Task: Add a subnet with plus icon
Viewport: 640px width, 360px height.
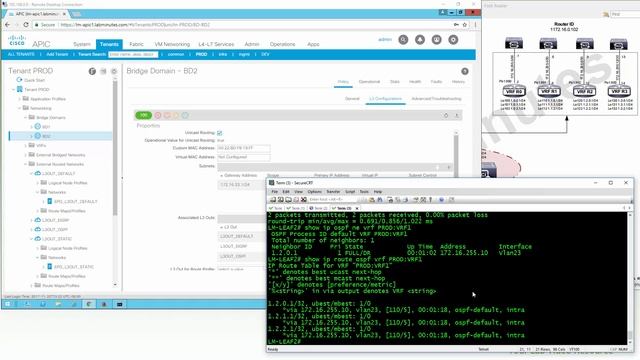Action: click(449, 167)
